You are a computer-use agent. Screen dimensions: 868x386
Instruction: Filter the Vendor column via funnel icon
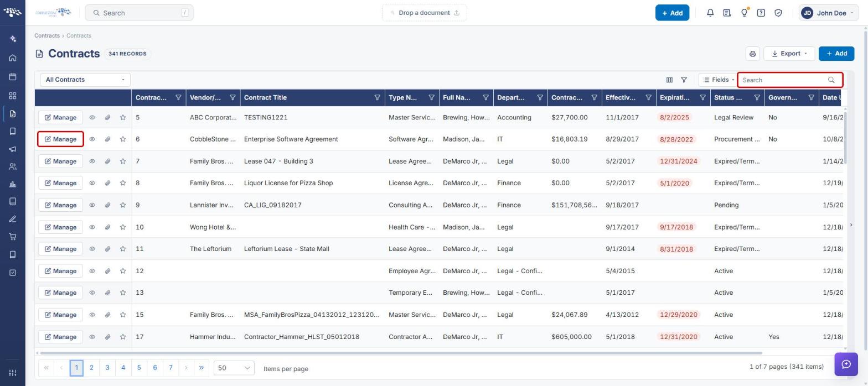pyautogui.click(x=232, y=98)
